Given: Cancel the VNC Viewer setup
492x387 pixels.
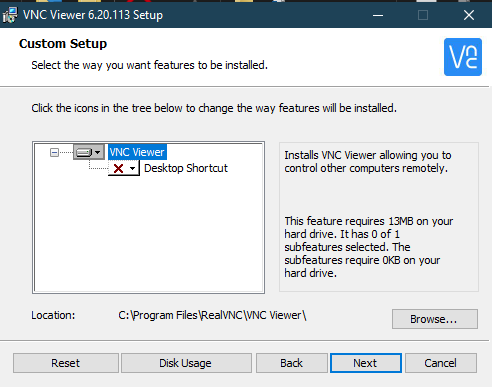Looking at the screenshot, I should click(441, 363).
